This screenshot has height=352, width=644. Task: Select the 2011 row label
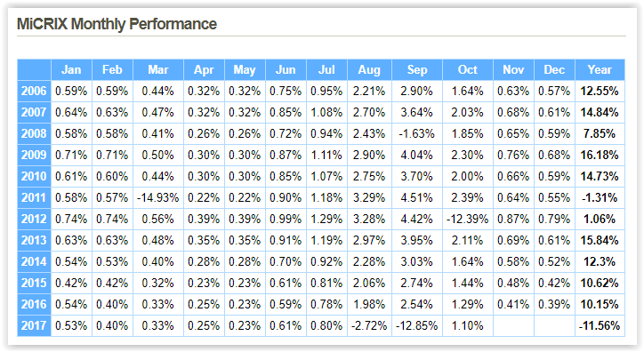(34, 197)
